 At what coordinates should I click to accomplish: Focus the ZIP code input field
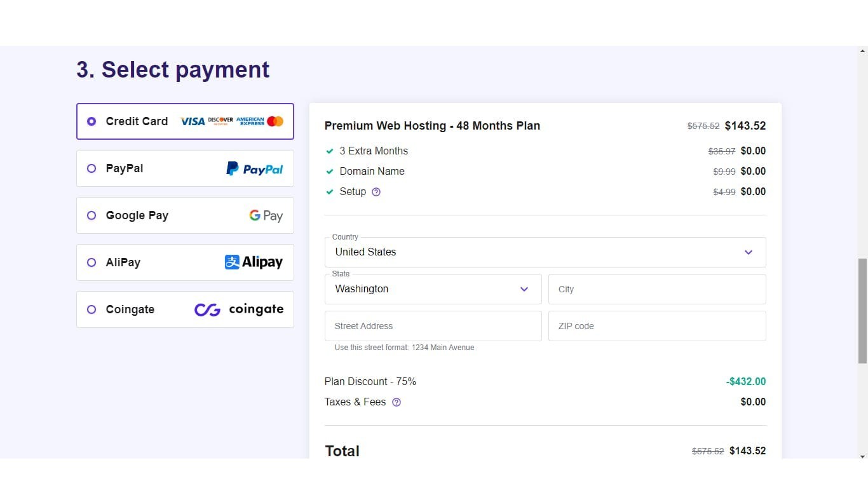(657, 326)
